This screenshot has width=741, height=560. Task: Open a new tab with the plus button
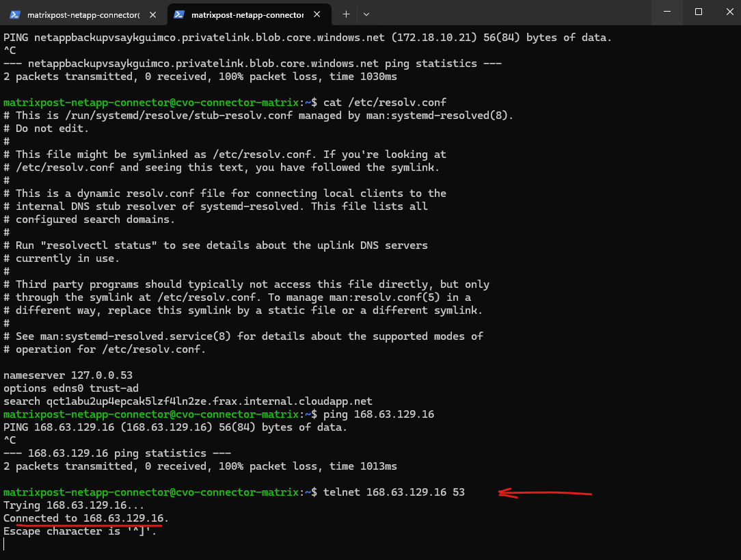click(x=346, y=14)
